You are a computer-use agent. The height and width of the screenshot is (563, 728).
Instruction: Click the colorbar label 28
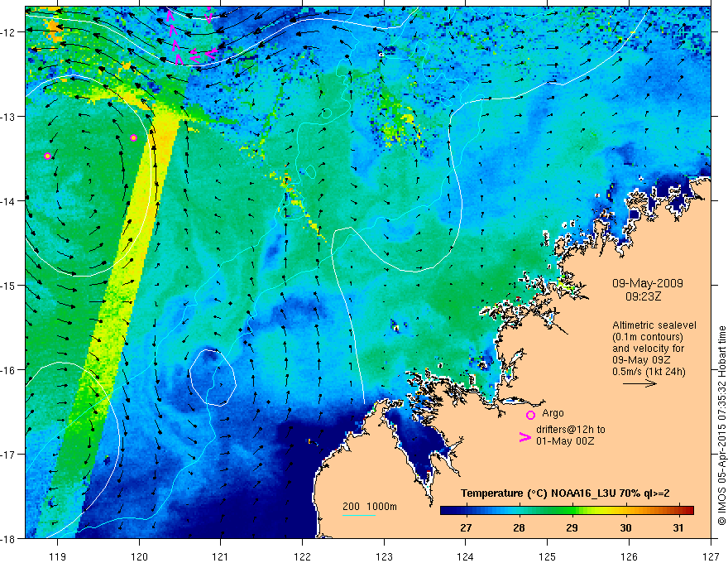point(519,527)
